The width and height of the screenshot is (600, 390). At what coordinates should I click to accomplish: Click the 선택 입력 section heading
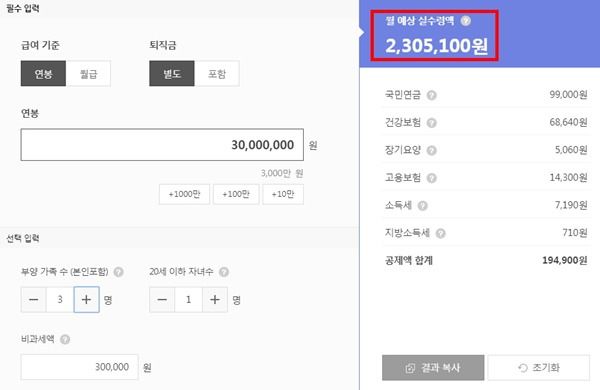tap(23, 238)
